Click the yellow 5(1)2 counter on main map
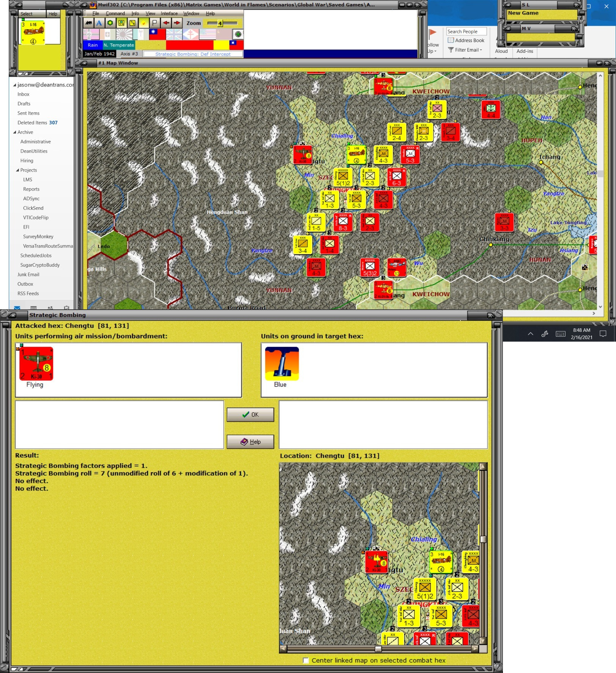Screen dimensions: 616x673 (x=343, y=177)
